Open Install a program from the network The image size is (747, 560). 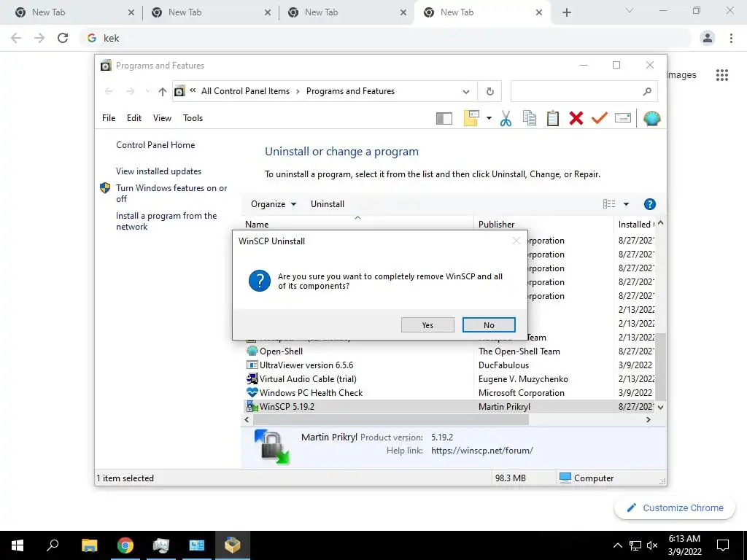click(x=166, y=221)
